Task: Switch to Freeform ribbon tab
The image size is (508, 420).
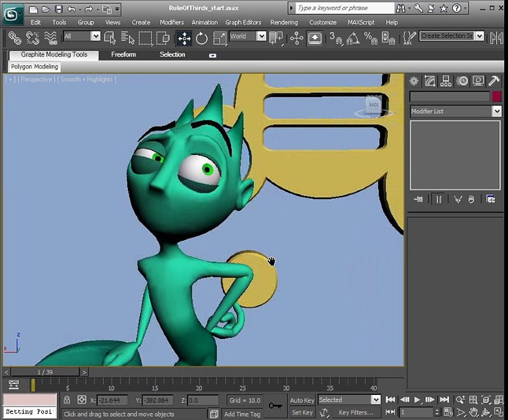Action: 124,54
